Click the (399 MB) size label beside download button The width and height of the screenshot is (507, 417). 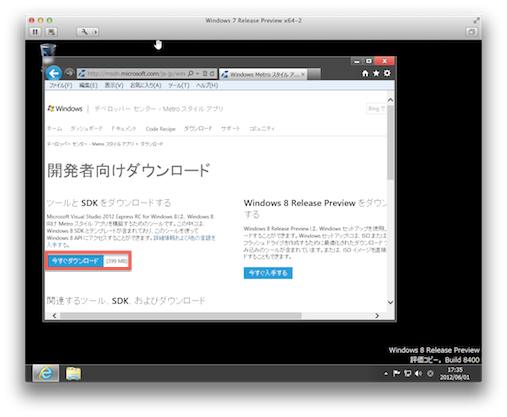(117, 261)
